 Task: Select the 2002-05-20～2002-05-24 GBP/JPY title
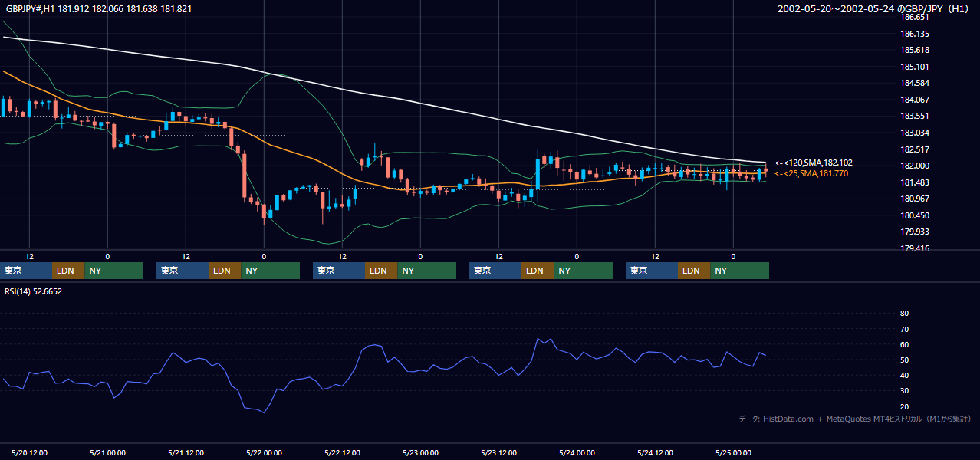click(875, 9)
